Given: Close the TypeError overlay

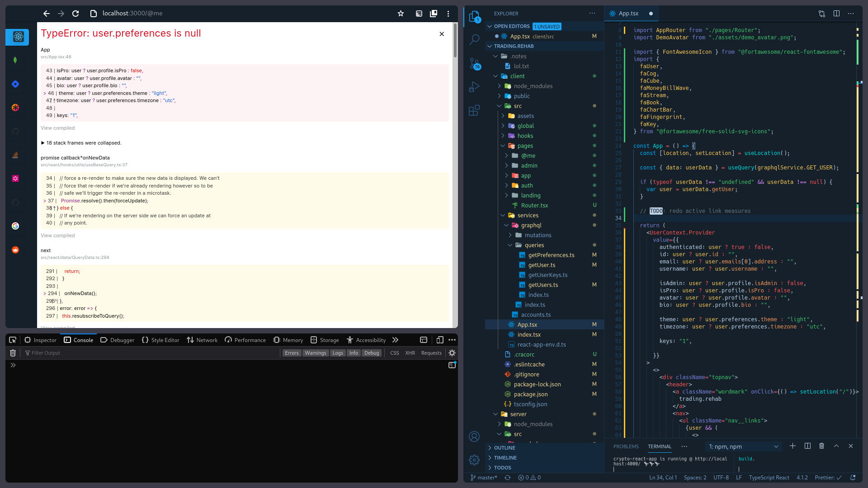Looking at the screenshot, I should click(442, 34).
